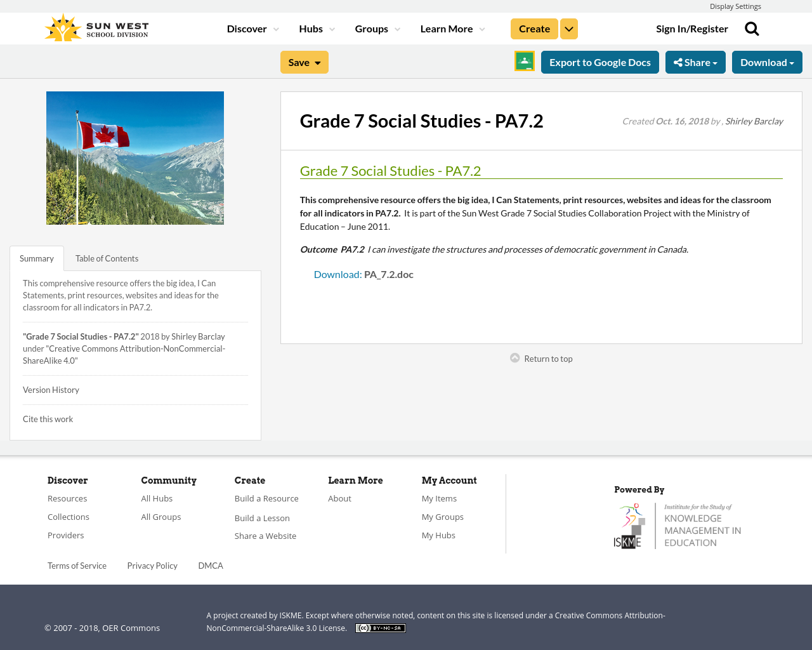Screen dimensions: 812x650
Task: Switch to the Table of Contents tab
Action: (106, 258)
